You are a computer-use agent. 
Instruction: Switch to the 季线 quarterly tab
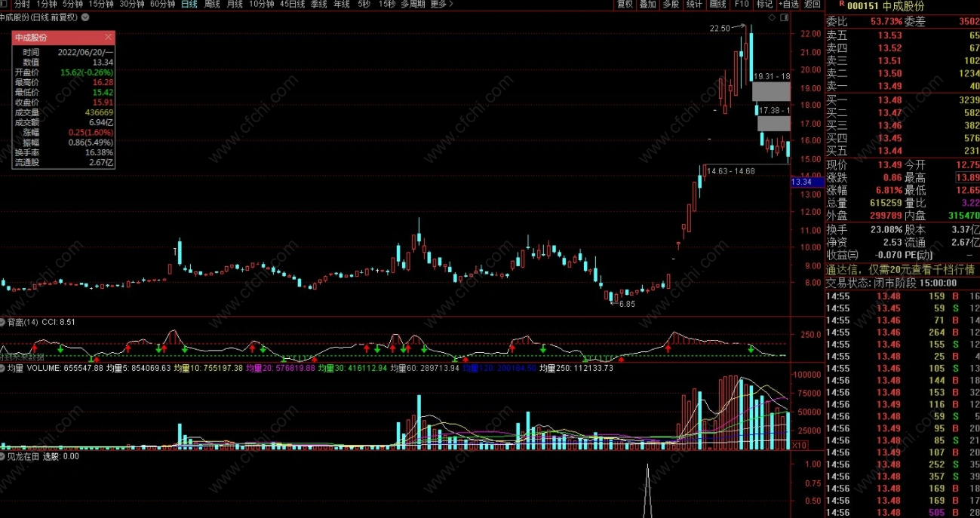320,5
